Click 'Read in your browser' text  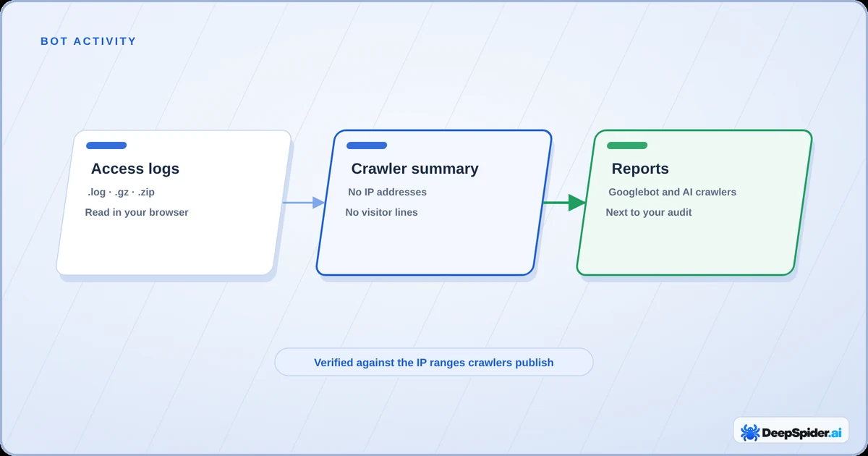point(137,212)
